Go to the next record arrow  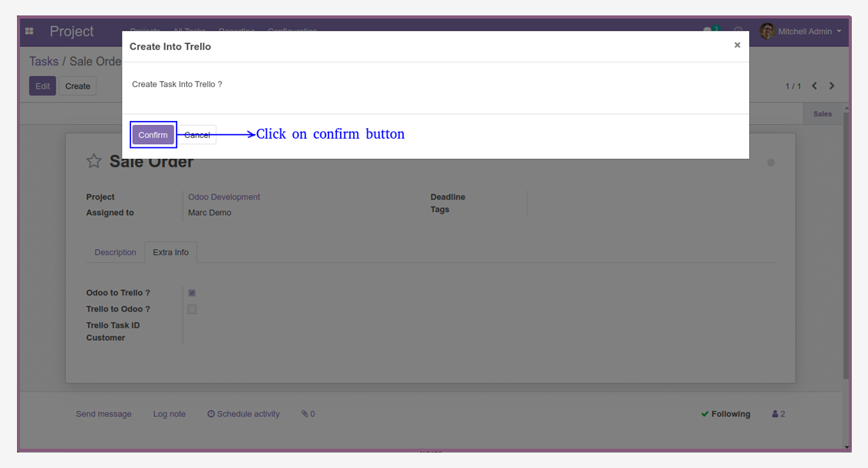click(832, 86)
